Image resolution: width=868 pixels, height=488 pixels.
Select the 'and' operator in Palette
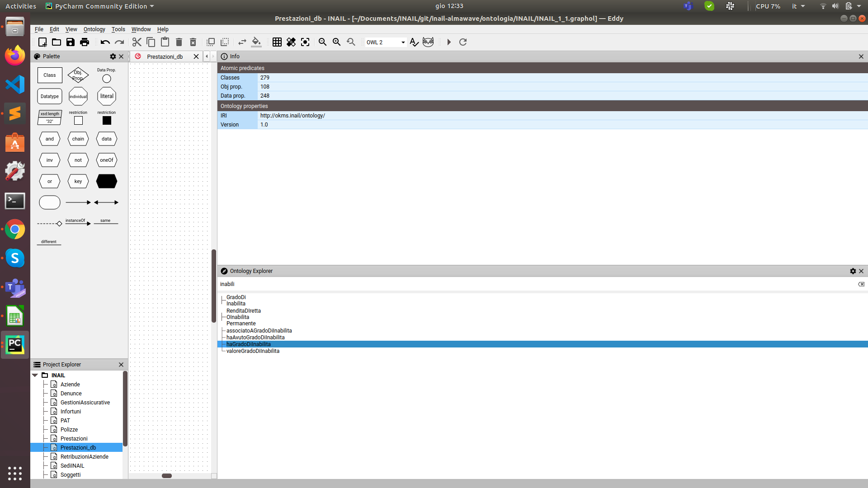click(x=50, y=139)
